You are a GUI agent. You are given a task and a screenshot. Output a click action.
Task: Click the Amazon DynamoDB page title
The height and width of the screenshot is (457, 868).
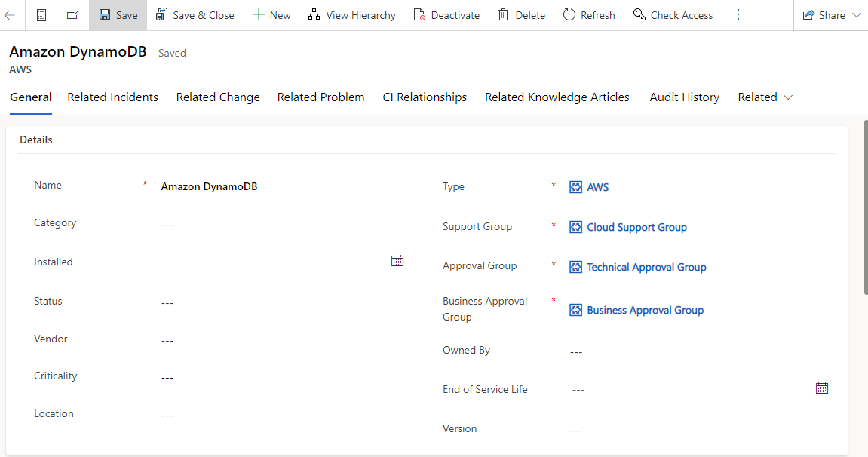(78, 51)
